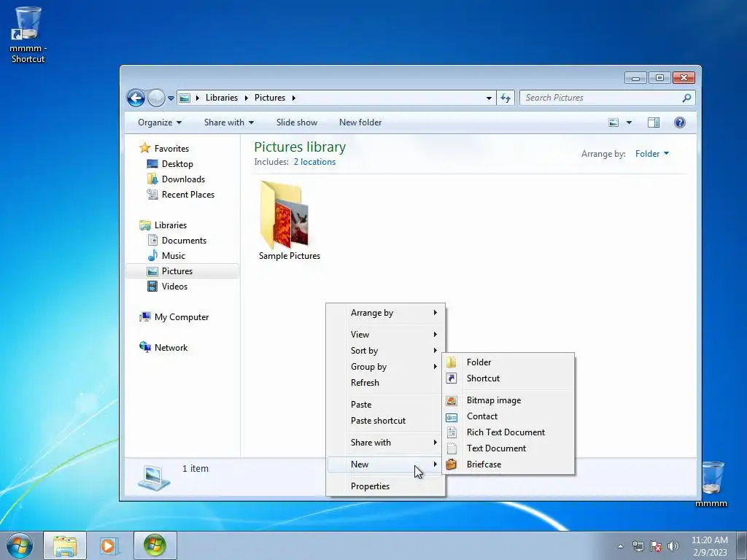Click the Back navigation arrow button
The height and width of the screenshot is (560, 747).
136,98
